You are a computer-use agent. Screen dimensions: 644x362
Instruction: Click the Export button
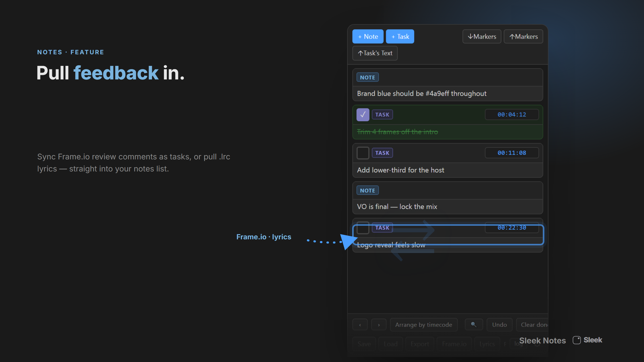coord(420,344)
